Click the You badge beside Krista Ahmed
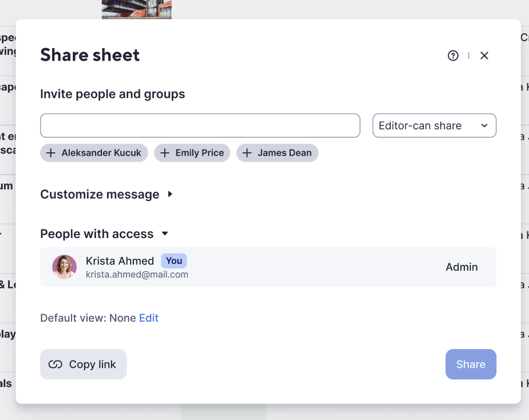 point(173,260)
